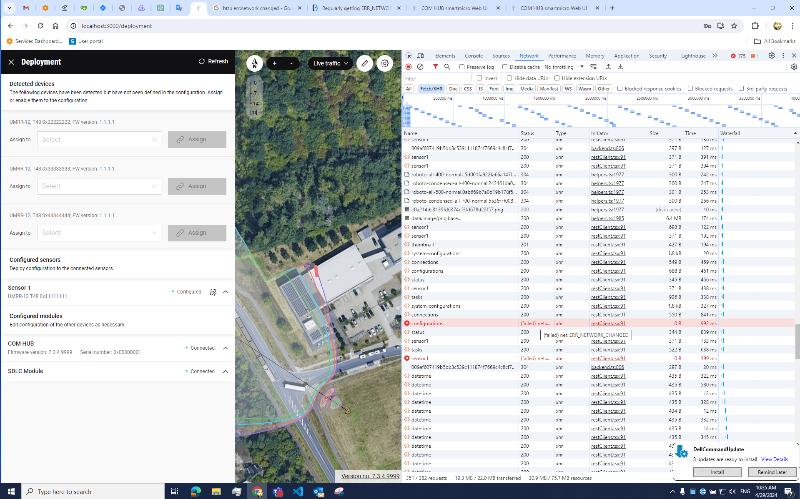Toggle Hide extension URLs checkbox
This screenshot has height=499, width=800.
coord(557,78)
